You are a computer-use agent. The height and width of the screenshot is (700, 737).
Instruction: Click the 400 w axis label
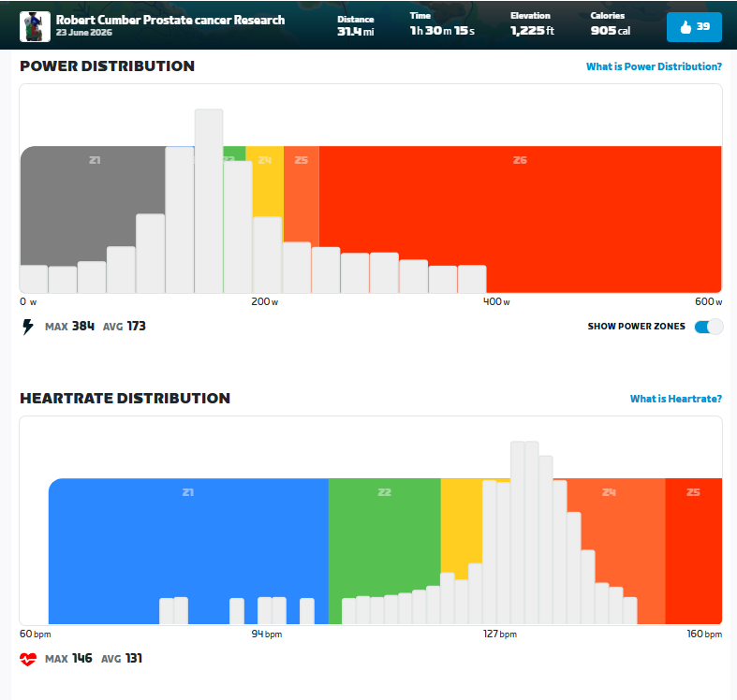[496, 301]
